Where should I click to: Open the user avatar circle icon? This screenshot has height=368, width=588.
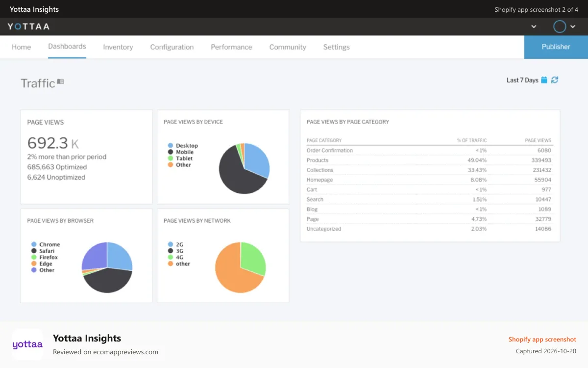coord(560,26)
